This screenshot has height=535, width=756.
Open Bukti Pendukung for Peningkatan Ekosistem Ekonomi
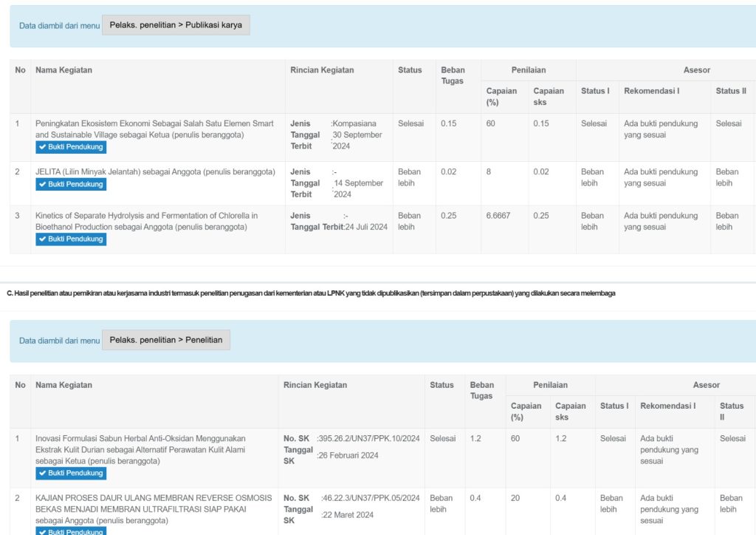point(71,147)
